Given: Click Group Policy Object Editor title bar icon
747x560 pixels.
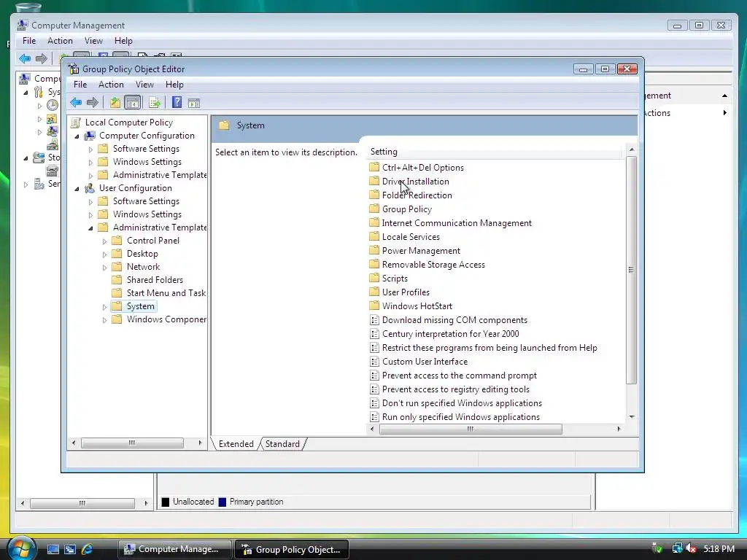Looking at the screenshot, I should coord(74,69).
